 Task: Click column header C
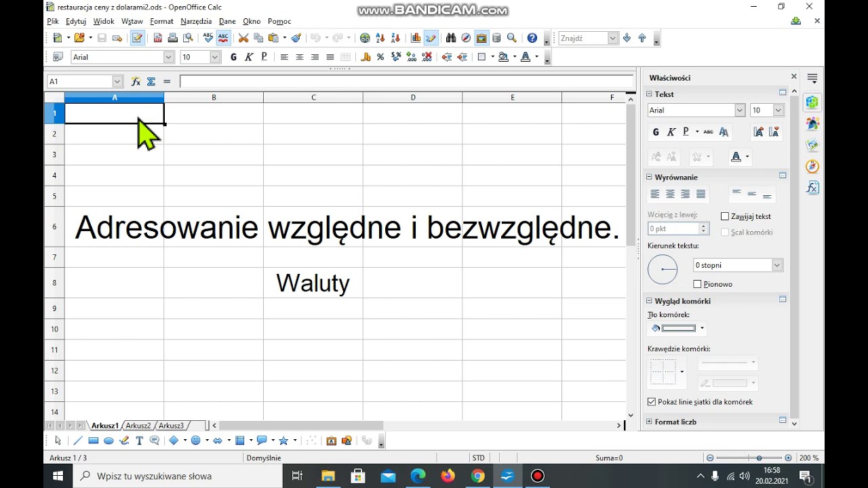[x=313, y=98]
